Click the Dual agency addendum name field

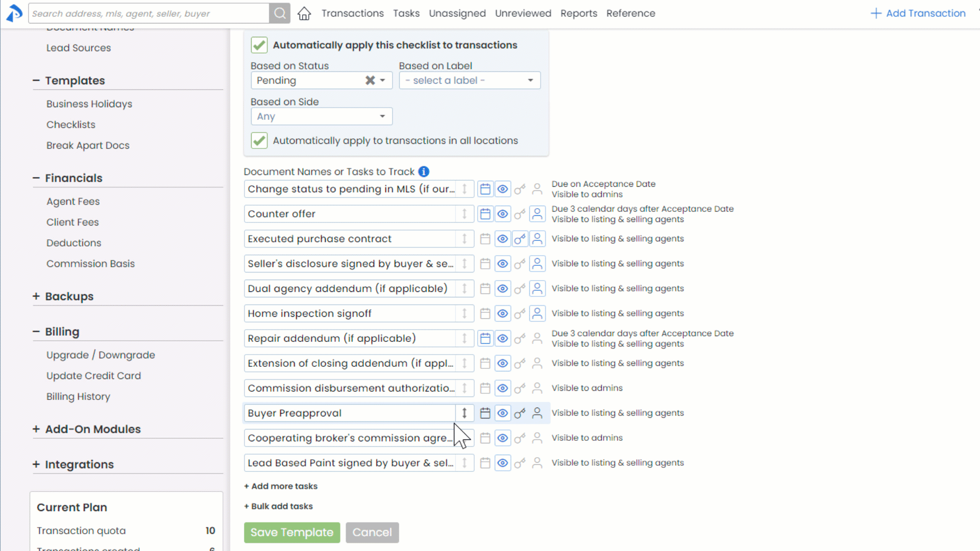[350, 289]
